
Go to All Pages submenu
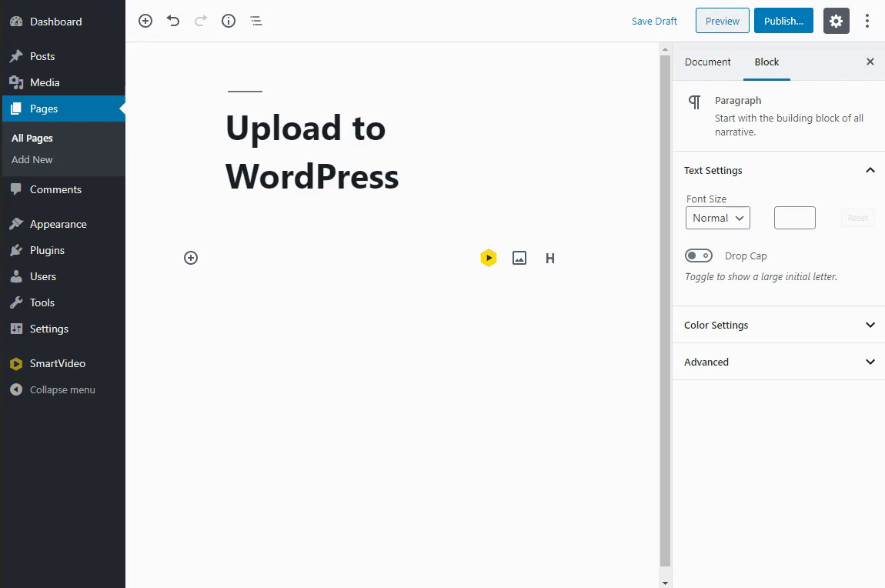click(x=32, y=139)
